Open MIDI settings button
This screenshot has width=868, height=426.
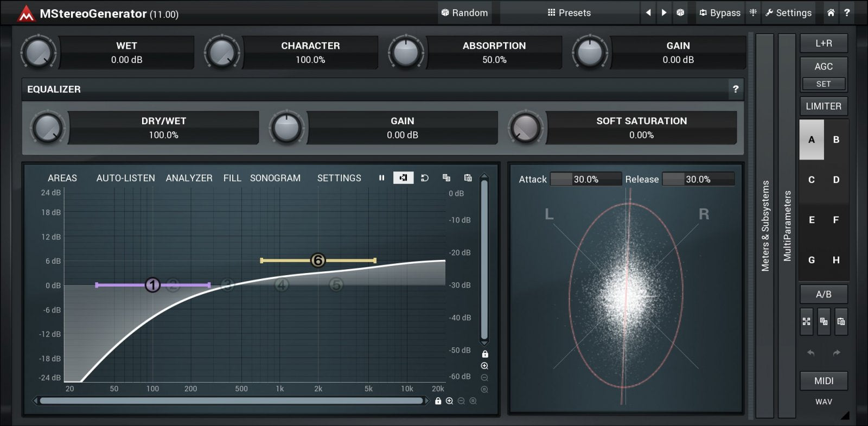824,381
